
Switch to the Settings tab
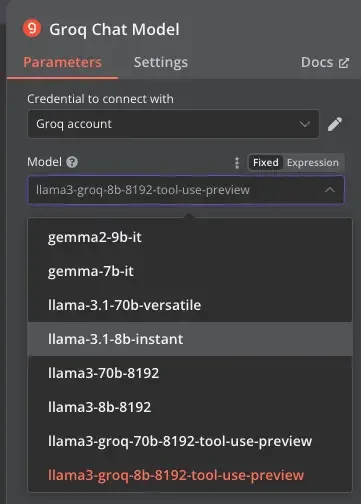click(x=161, y=62)
